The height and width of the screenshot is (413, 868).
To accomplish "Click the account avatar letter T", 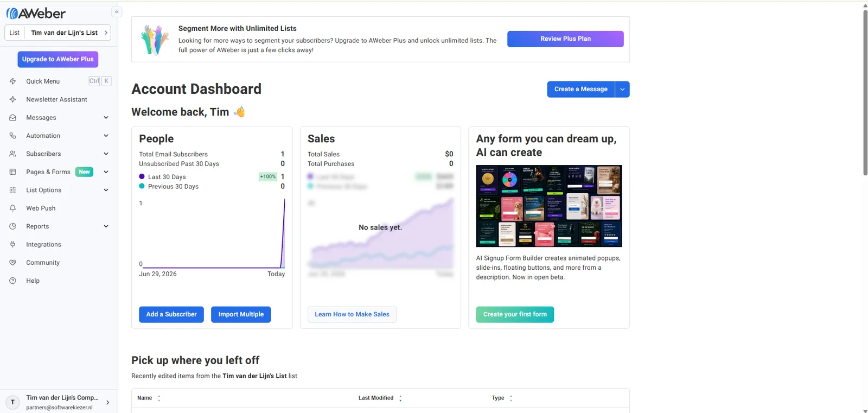I will click(x=12, y=402).
